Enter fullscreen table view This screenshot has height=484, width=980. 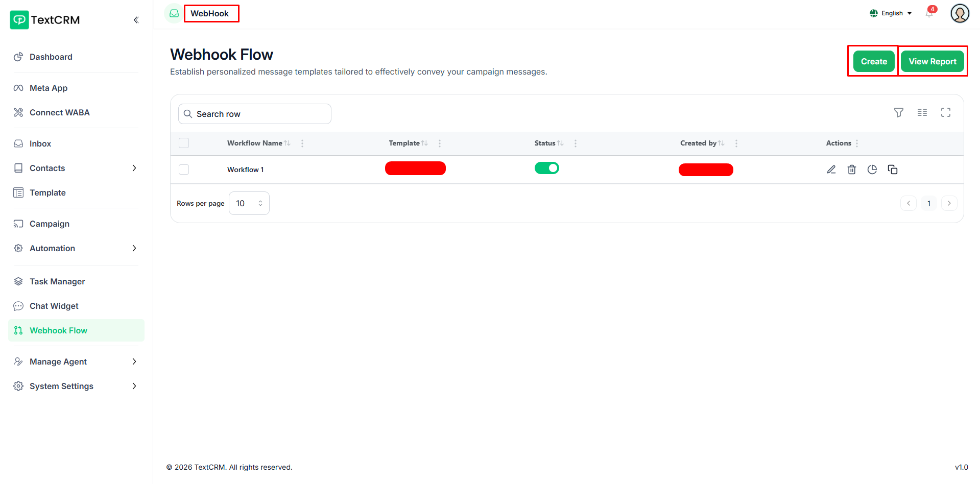point(945,112)
